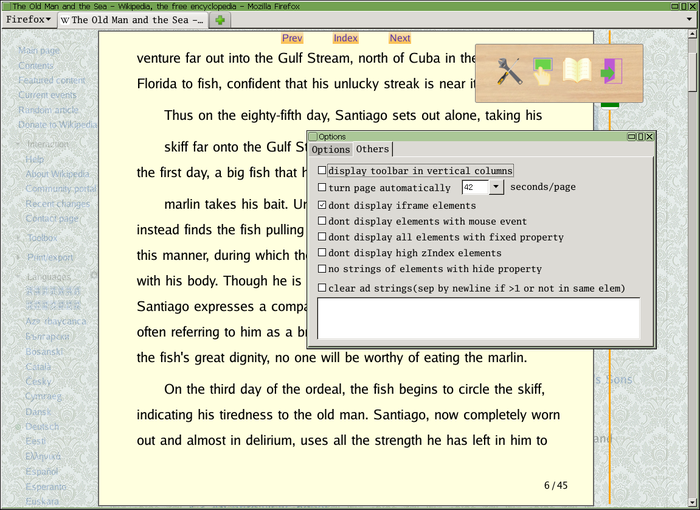Click the orange reading progress bar
This screenshot has width=700, height=510.
pos(609,268)
